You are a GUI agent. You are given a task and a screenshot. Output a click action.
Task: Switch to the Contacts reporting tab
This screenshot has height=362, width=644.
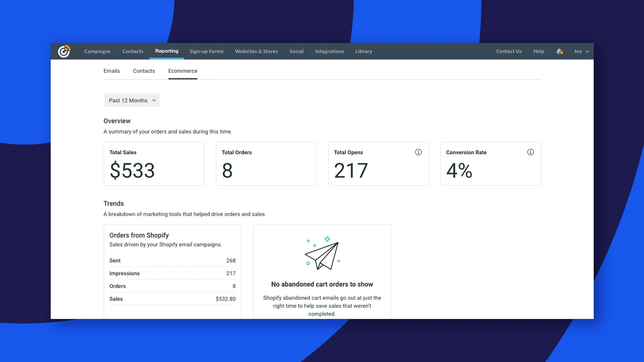(x=144, y=71)
